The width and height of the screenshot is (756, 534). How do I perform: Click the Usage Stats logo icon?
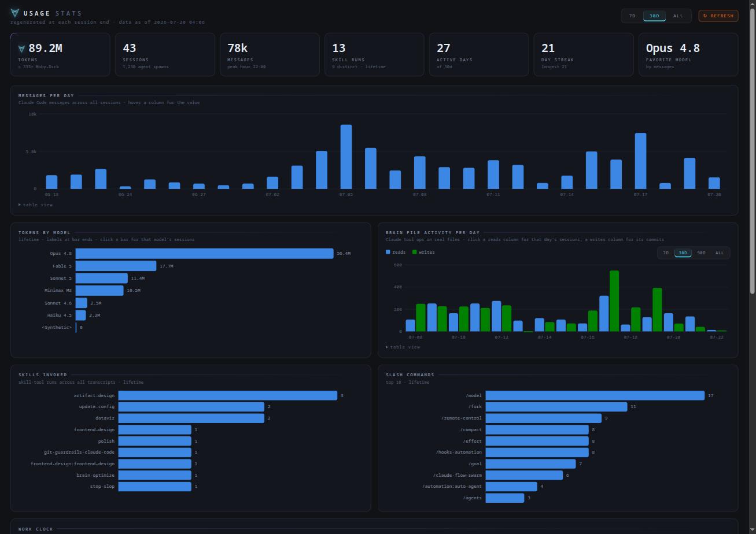[x=15, y=13]
